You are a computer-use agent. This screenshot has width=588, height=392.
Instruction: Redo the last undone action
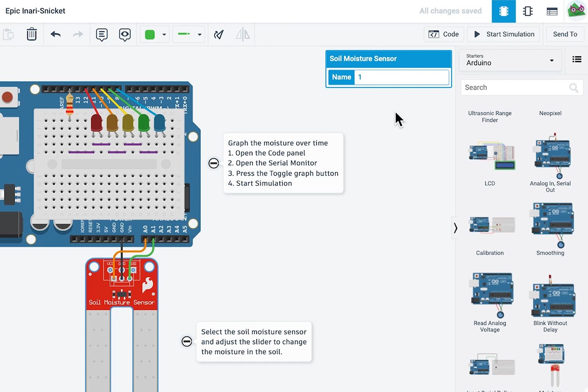point(78,34)
